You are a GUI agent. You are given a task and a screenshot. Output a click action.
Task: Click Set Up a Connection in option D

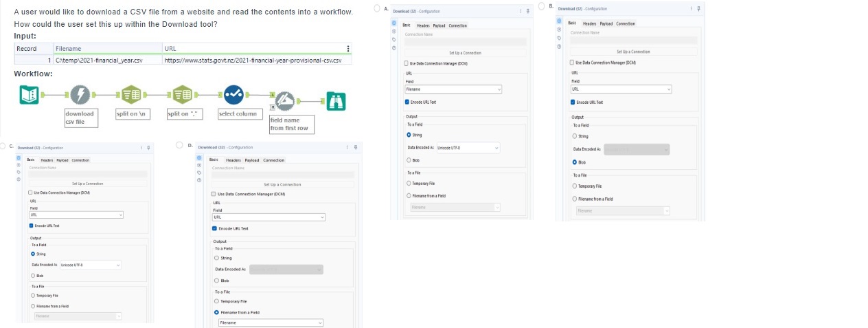click(282, 184)
